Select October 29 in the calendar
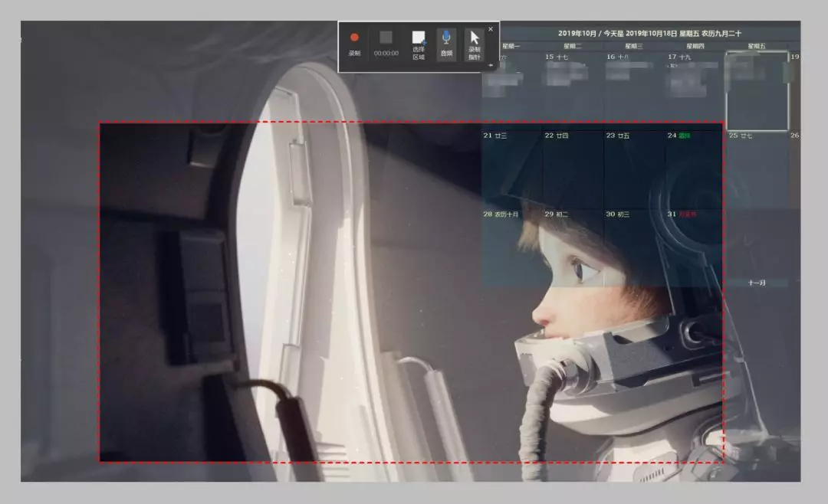 click(x=573, y=248)
